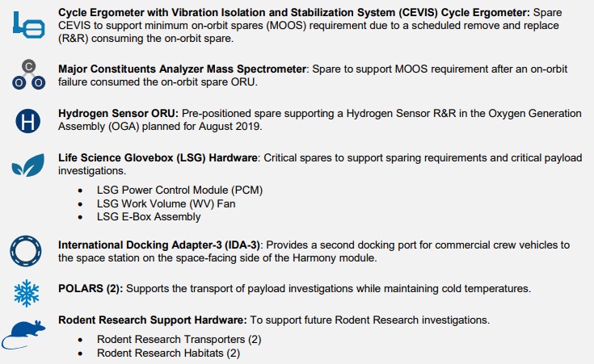
Task: Select Major Constituents Analyzer Mass Spectrometer heading
Action: click(x=182, y=69)
